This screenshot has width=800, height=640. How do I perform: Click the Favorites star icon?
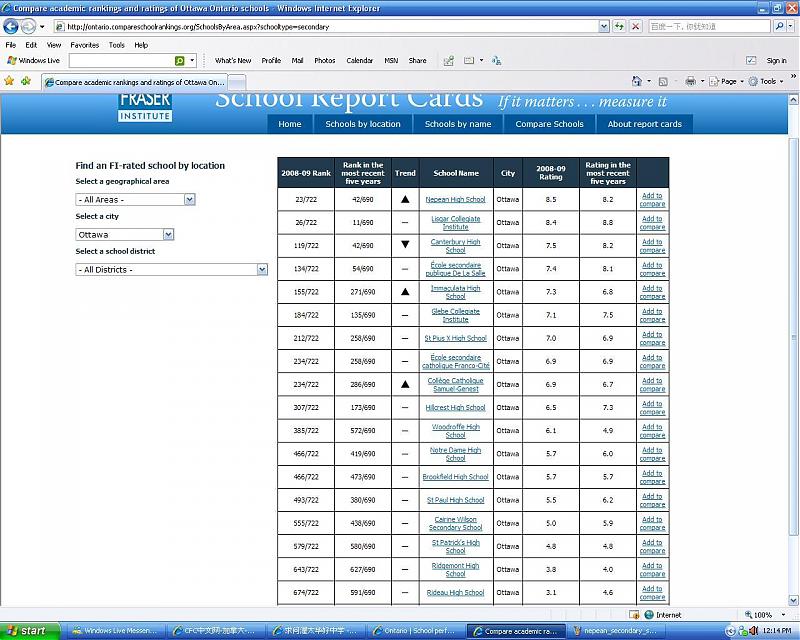[10, 82]
